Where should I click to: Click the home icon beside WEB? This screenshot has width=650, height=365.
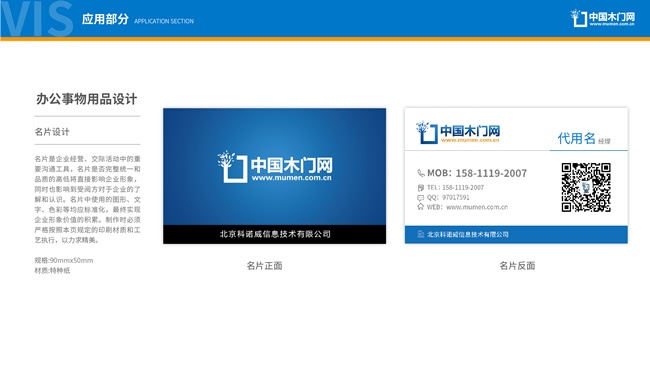(x=420, y=207)
